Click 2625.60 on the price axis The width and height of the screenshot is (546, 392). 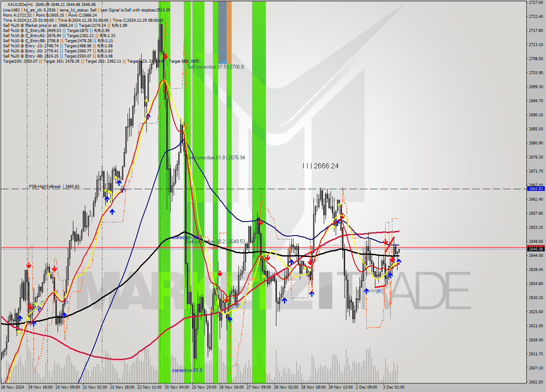pos(535,311)
